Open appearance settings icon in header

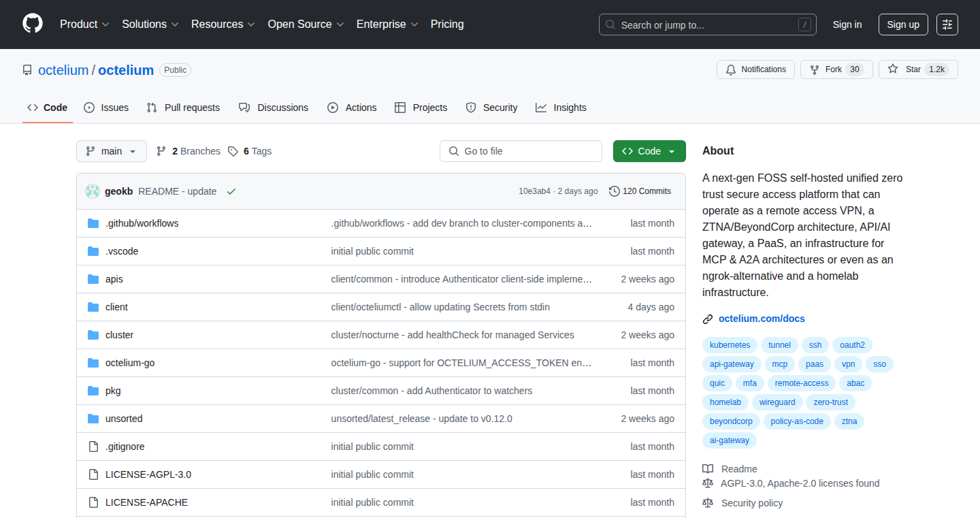point(947,25)
